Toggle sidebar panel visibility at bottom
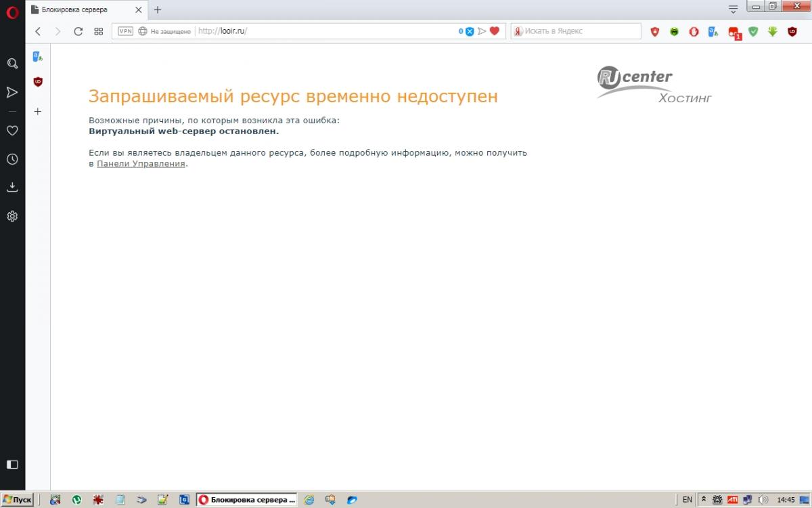Image resolution: width=812 pixels, height=508 pixels. tap(12, 465)
